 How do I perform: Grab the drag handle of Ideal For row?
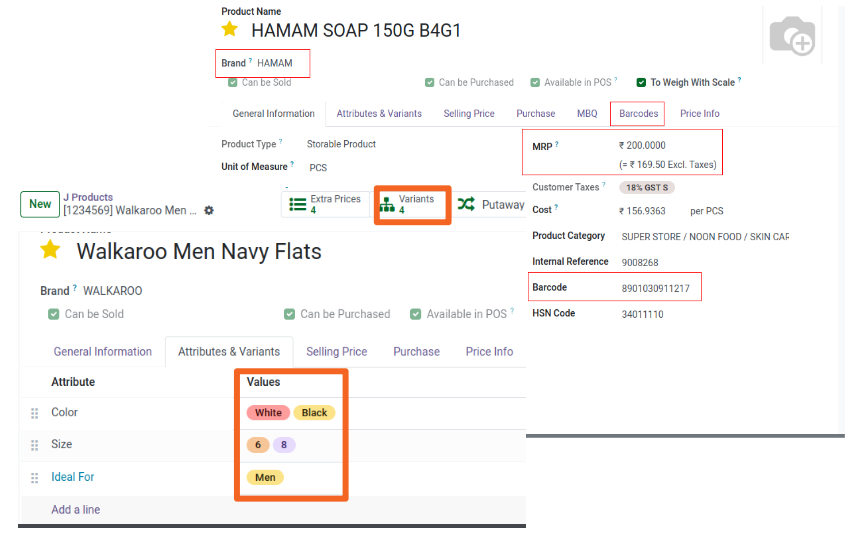tap(35, 478)
